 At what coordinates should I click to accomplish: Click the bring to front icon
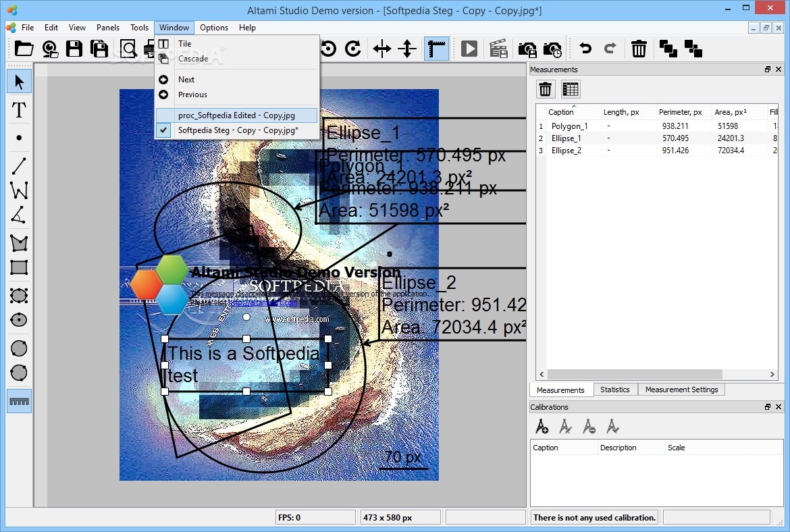click(668, 49)
